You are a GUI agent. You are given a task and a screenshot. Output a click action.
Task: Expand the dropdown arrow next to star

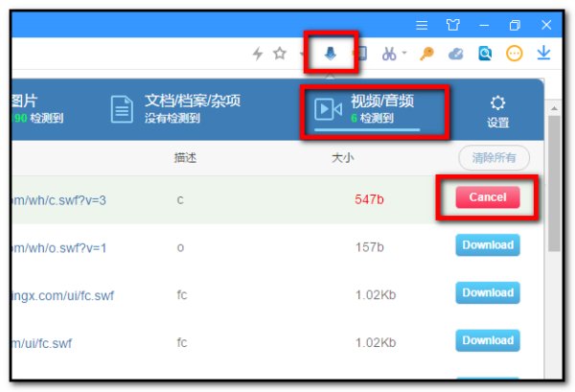(x=301, y=54)
